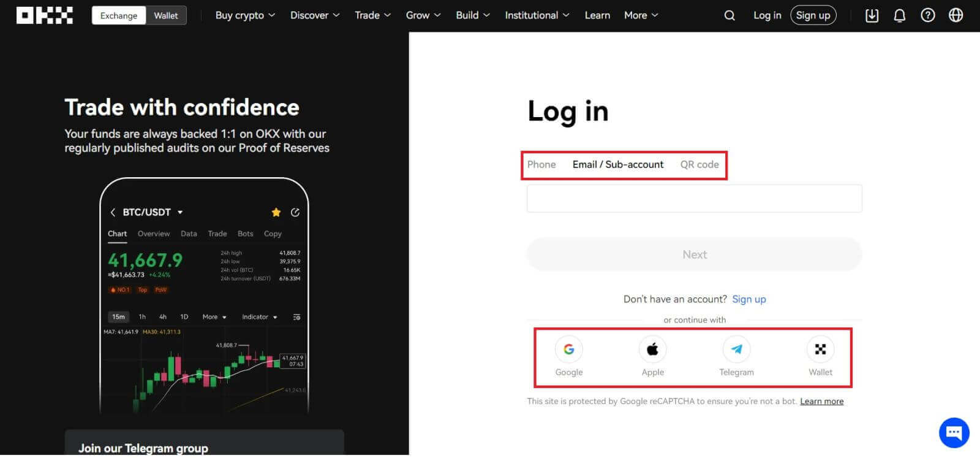This screenshot has width=980, height=458.
Task: Open the notifications bell icon
Action: click(x=899, y=15)
